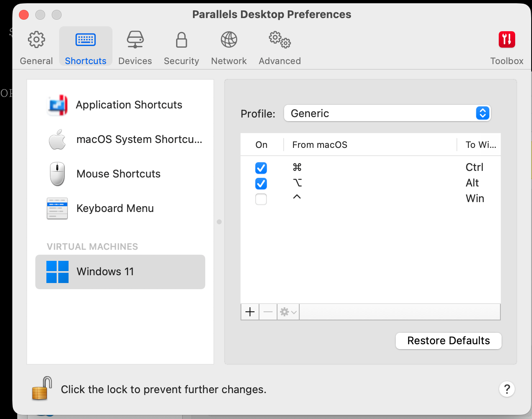Click the From macOS column header
The height and width of the screenshot is (419, 532).
tap(370, 145)
